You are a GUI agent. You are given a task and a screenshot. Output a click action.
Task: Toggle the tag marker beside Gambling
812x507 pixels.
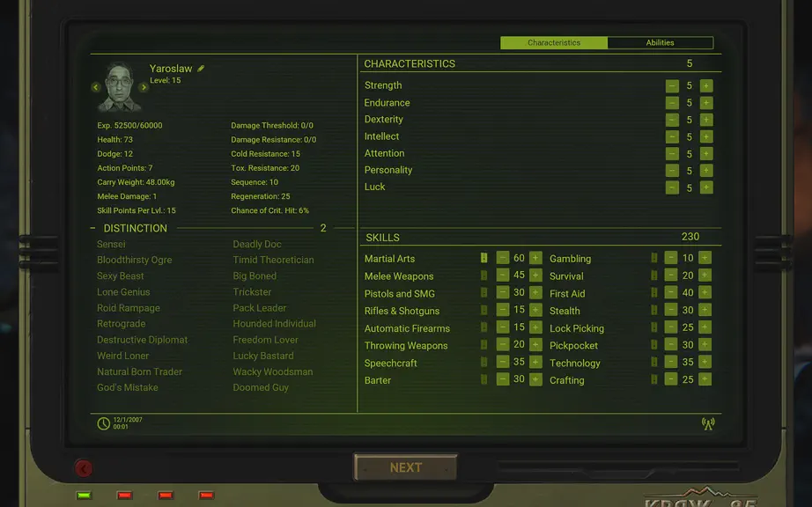[x=654, y=258]
